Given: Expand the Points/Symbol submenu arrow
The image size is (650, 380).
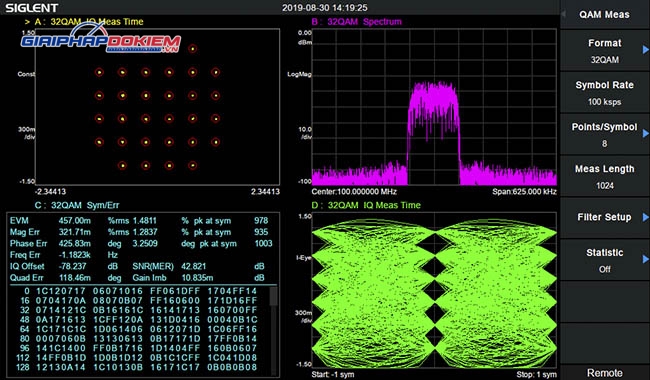Looking at the screenshot, I should (645, 133).
